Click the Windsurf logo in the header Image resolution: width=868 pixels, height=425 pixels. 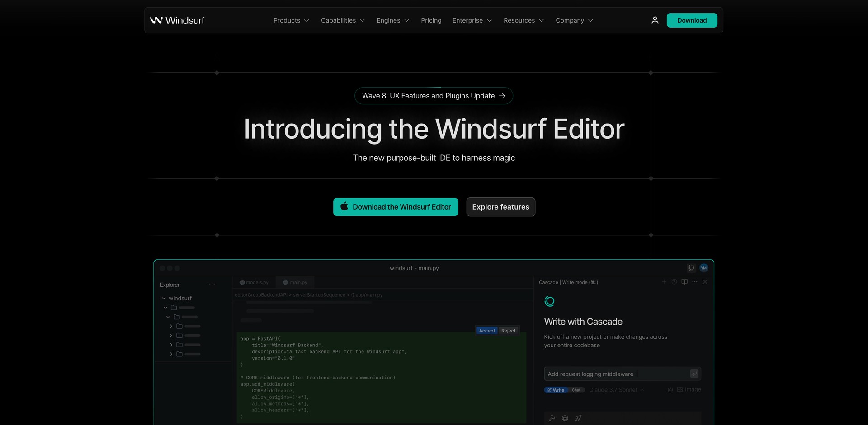pos(177,20)
